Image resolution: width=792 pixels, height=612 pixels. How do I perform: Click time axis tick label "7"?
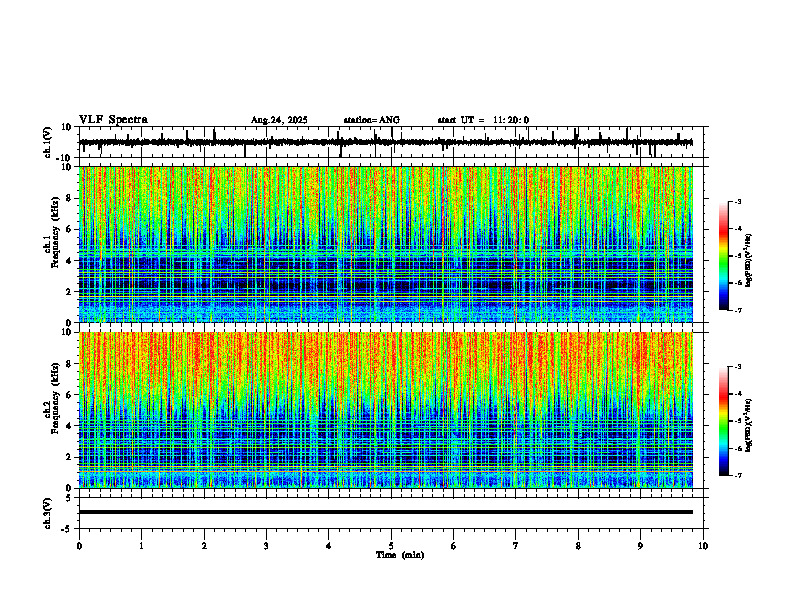coord(516,546)
